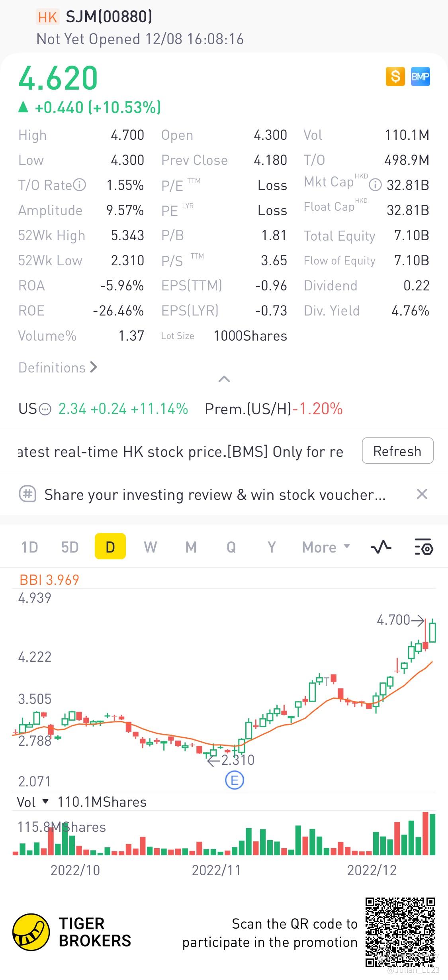Screen dimensions: 448x980
Task: Open chart settings icon
Action: point(423,547)
